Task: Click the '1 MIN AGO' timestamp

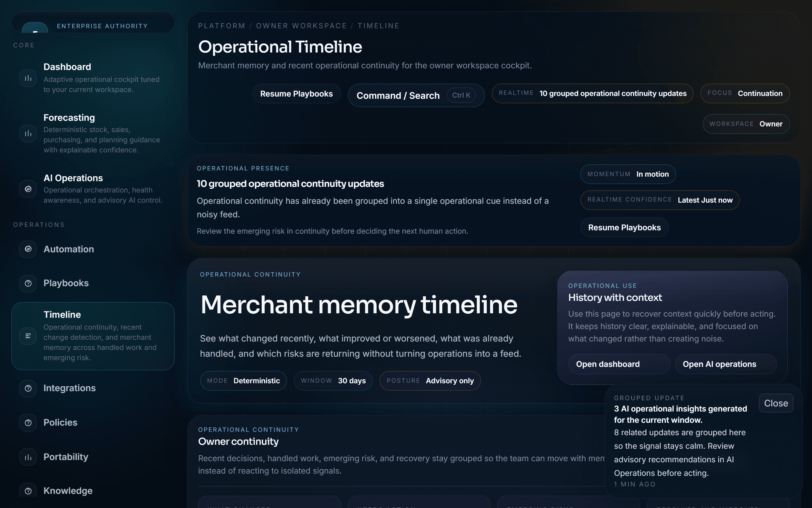Action: (634, 485)
